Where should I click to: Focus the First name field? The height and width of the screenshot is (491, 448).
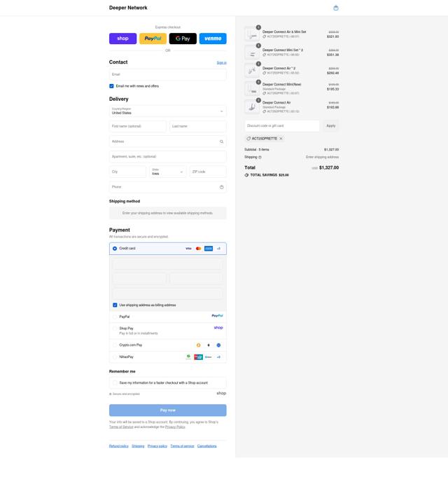[138, 127]
